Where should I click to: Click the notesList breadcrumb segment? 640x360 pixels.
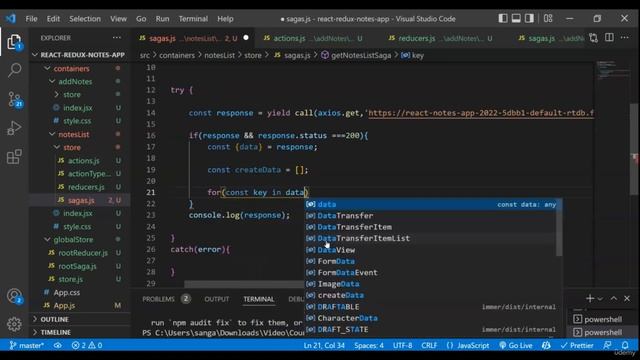coord(220,56)
